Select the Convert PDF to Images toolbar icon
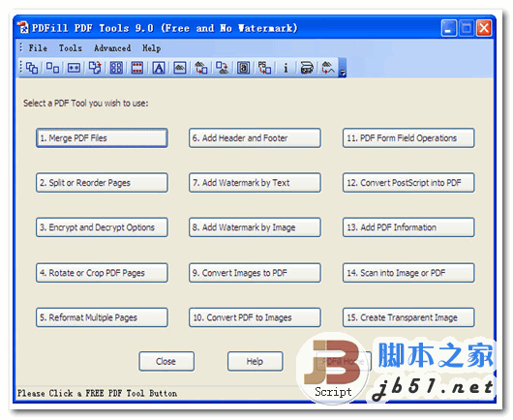Image resolution: width=513 pixels, height=420 pixels. click(223, 68)
